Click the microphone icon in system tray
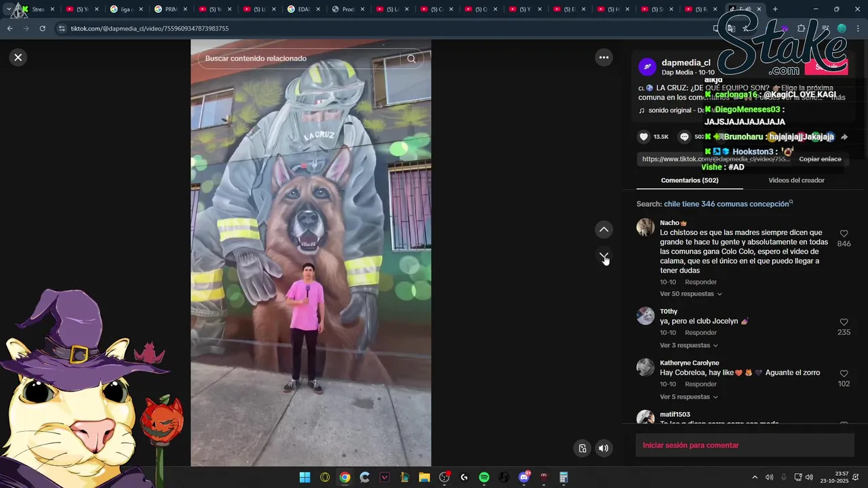 click(783, 477)
